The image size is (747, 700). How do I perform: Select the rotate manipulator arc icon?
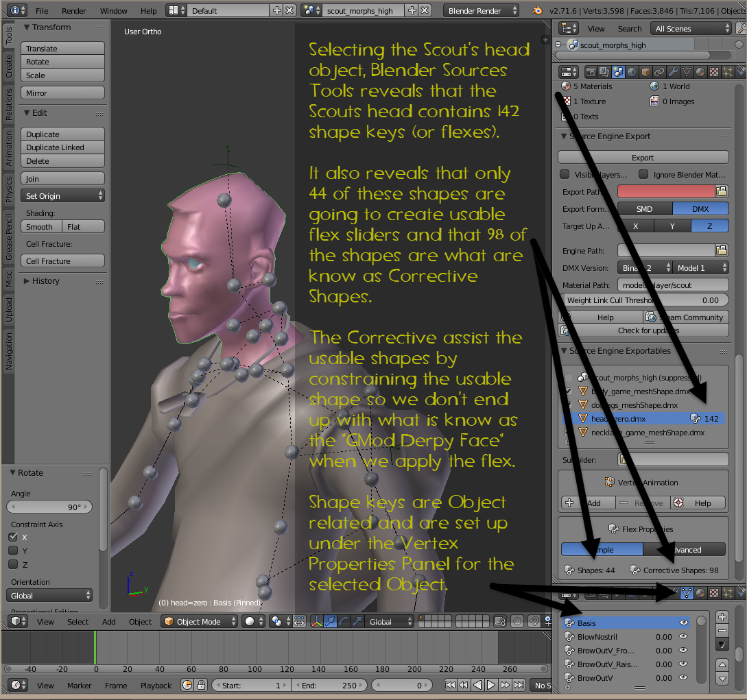click(x=344, y=621)
